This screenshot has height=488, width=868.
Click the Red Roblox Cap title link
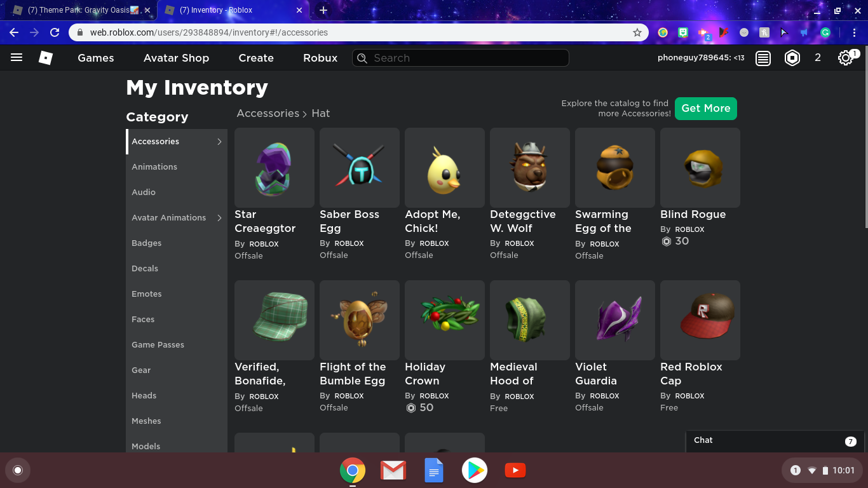coord(691,374)
